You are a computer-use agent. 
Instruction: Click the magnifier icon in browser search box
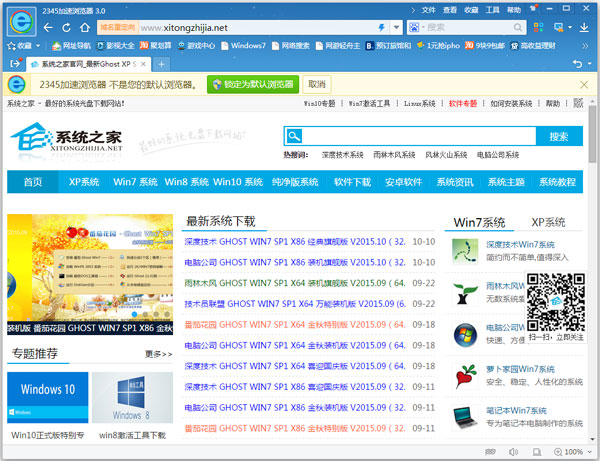(x=518, y=28)
